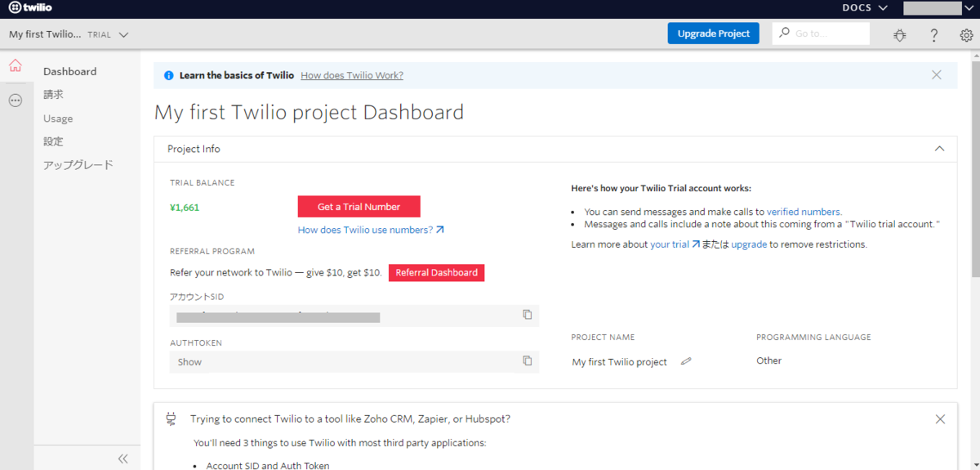Click the vertical scrollbar thumb
Image resolution: width=980 pixels, height=470 pixels.
coord(975,168)
